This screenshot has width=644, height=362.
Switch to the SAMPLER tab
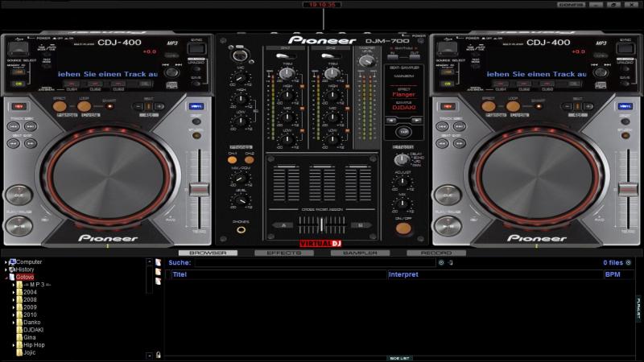pyautogui.click(x=360, y=253)
